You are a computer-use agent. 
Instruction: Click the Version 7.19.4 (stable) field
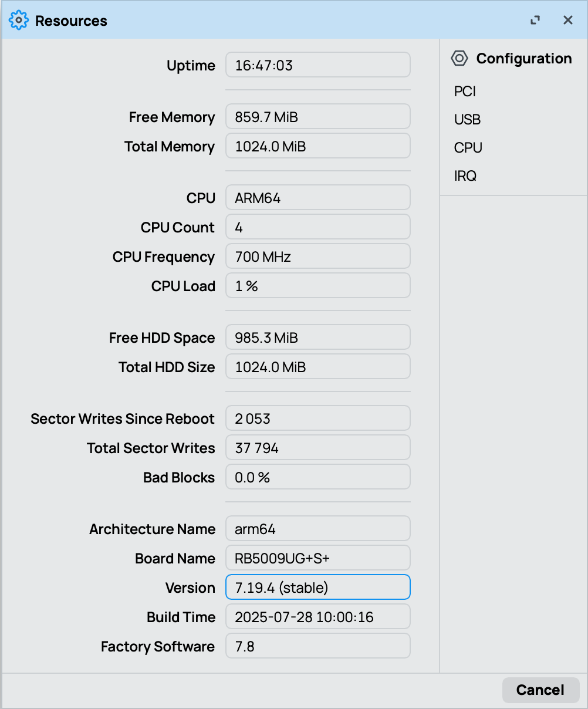coord(318,587)
